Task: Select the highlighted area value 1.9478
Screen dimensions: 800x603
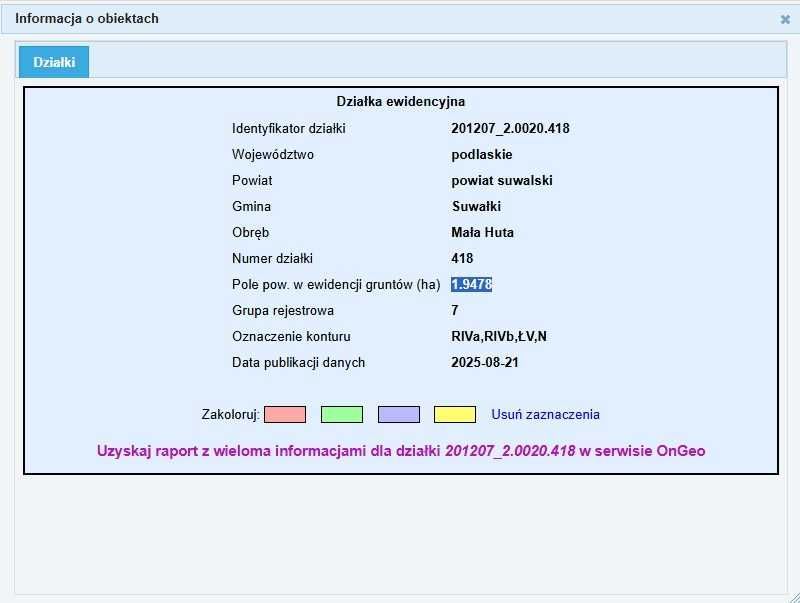Action: pyautogui.click(x=471, y=284)
